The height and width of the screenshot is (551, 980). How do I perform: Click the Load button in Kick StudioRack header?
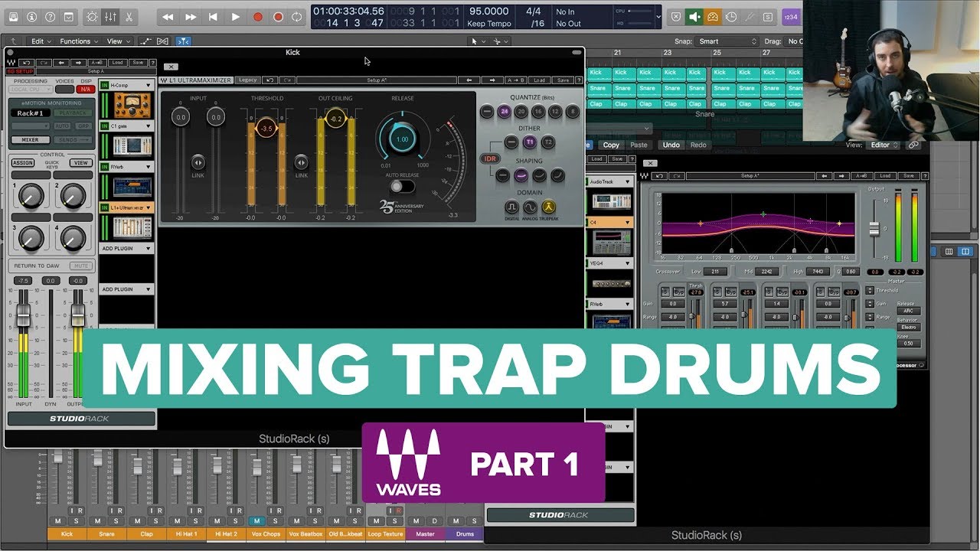point(117,63)
